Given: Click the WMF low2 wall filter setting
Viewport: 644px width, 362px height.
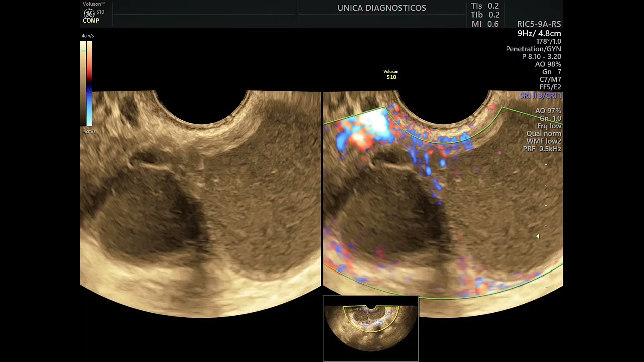Looking at the screenshot, I should pos(544,141).
